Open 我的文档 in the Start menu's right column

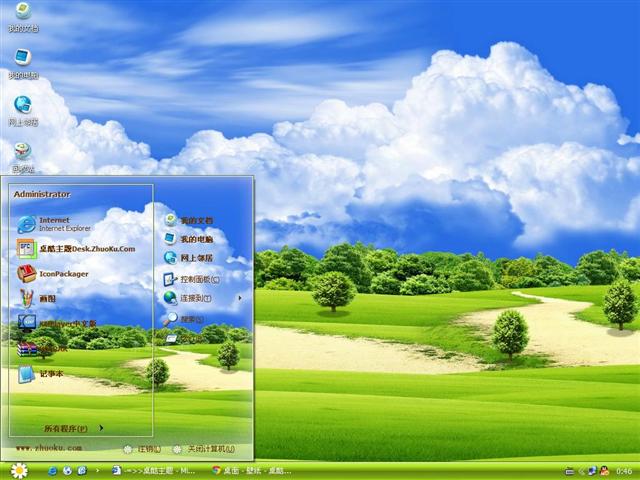tap(189, 220)
